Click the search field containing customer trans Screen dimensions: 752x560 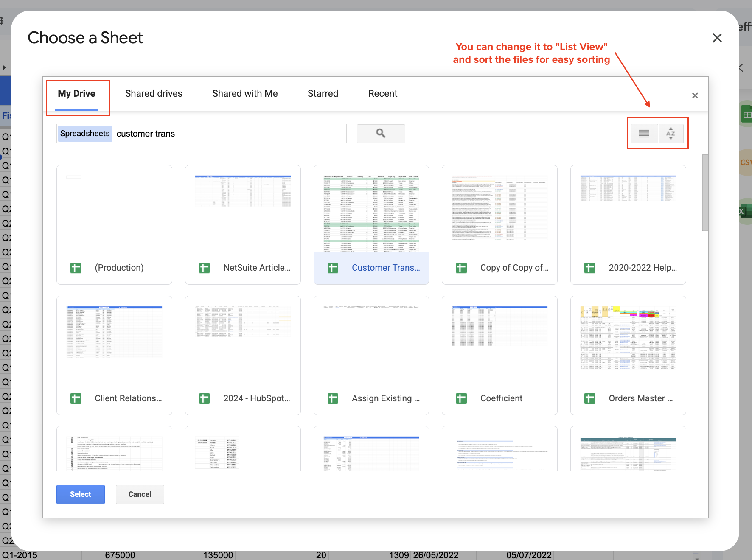pos(229,134)
